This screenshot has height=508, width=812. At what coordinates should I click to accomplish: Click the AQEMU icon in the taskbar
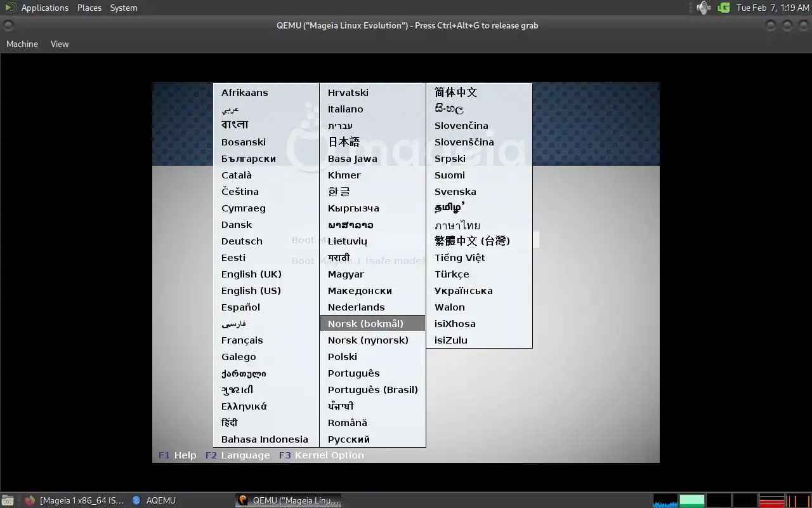point(136,500)
